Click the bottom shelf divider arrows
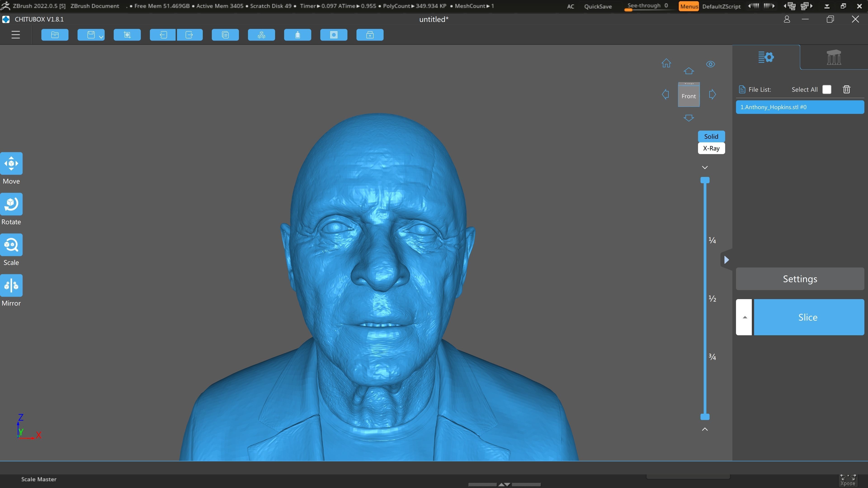 pyautogui.click(x=505, y=484)
